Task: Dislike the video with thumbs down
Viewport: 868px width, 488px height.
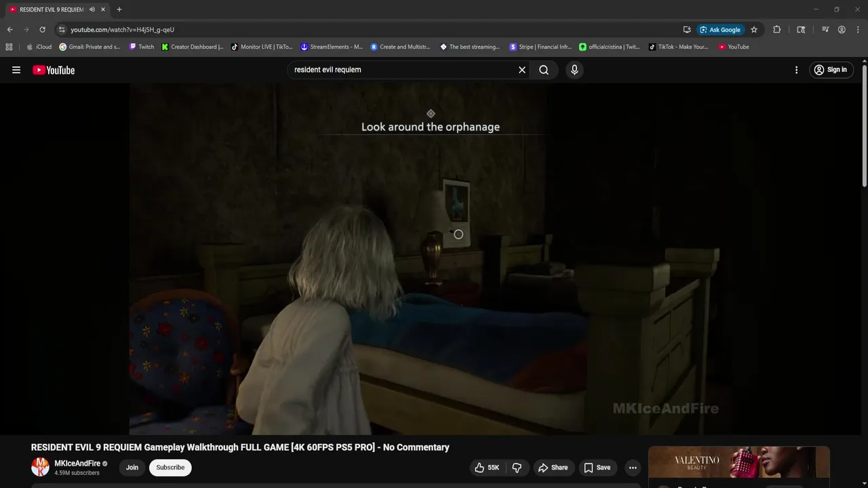Action: [x=517, y=468]
